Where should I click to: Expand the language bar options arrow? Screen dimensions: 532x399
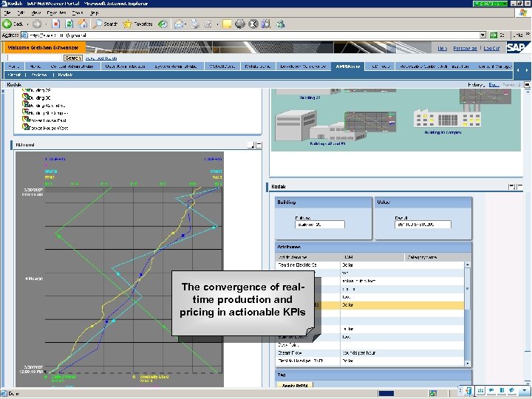pyautogui.click(x=525, y=391)
